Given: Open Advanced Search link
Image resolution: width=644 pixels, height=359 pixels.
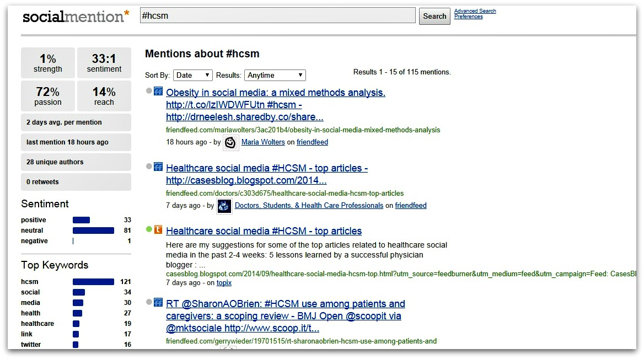Looking at the screenshot, I should pyautogui.click(x=475, y=10).
